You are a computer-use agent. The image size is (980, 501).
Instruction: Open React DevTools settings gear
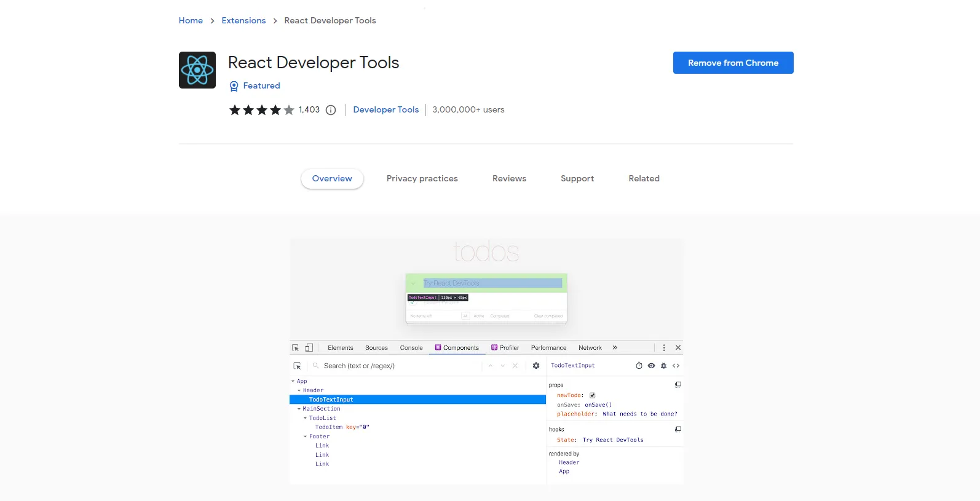point(536,366)
